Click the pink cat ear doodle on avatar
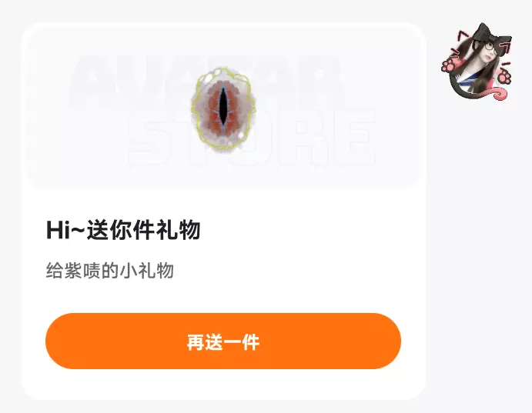The height and width of the screenshot is (413, 532). 463,35
